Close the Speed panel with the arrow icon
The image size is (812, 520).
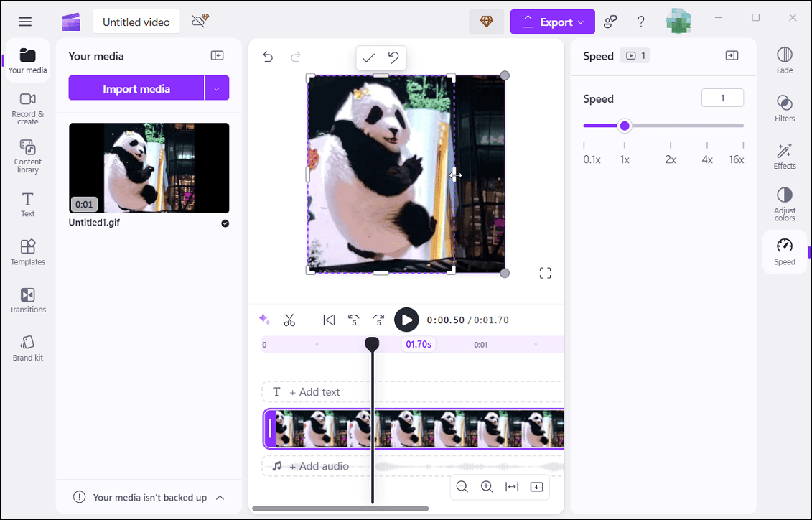point(732,55)
